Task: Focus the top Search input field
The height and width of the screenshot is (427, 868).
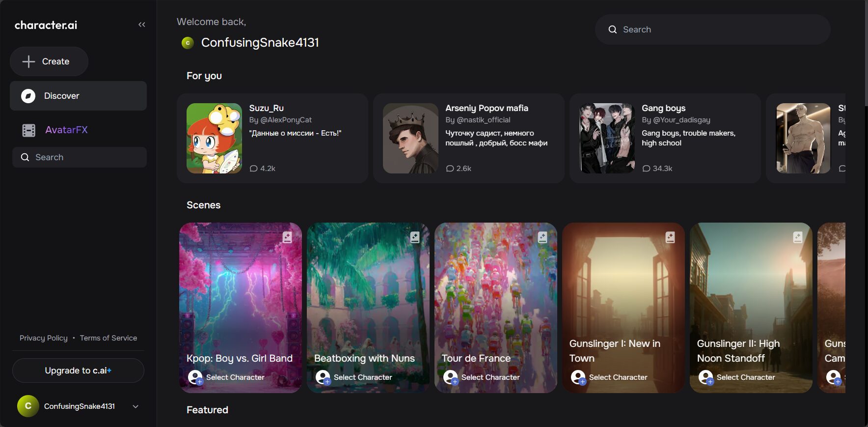Action: pos(713,29)
